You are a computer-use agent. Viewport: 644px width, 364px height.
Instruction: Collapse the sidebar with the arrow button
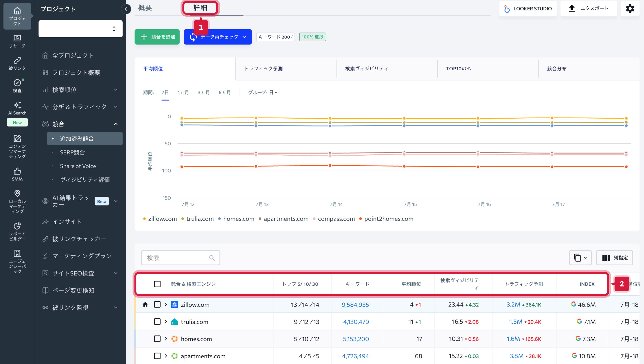(x=126, y=9)
